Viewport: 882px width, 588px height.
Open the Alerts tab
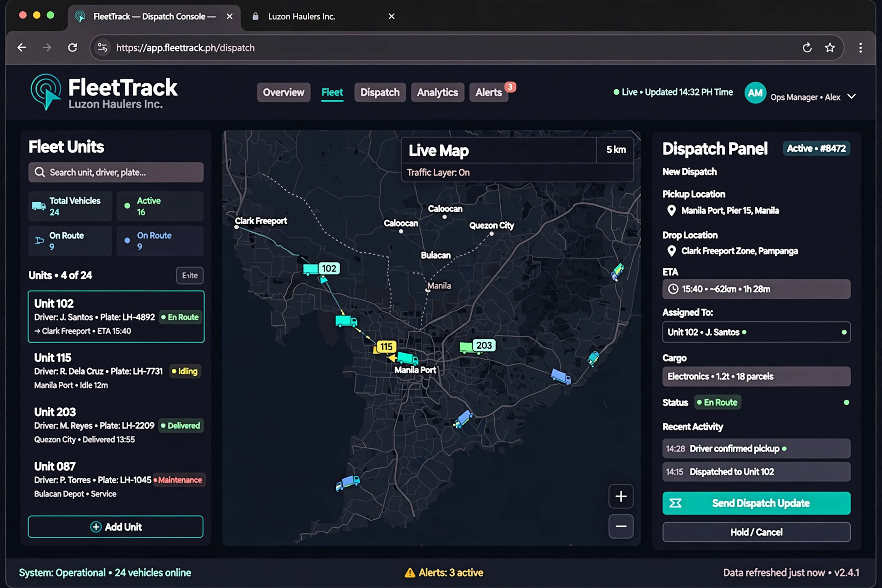coord(489,92)
